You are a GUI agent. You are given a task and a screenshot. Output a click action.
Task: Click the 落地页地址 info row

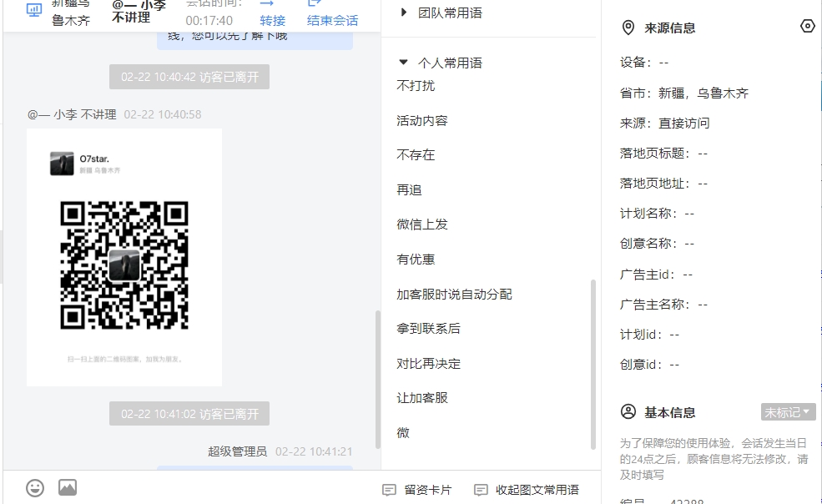[x=663, y=184]
